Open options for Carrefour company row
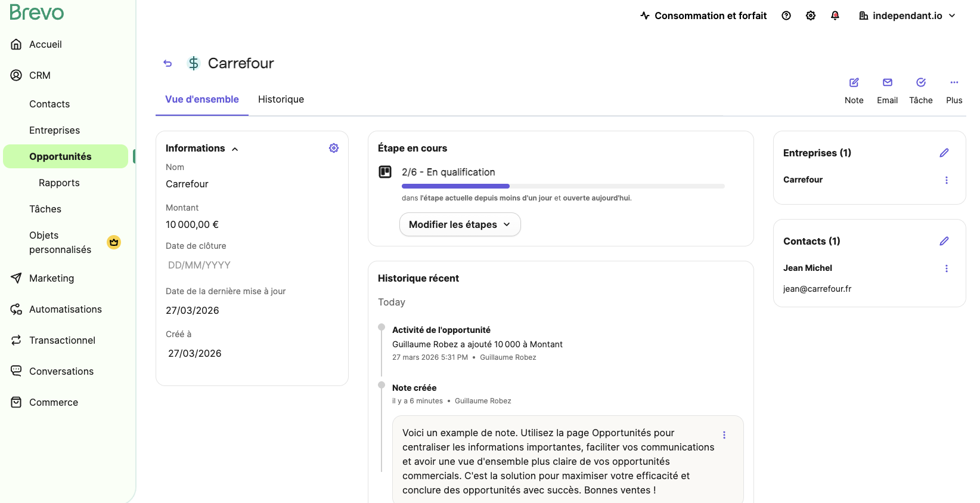This screenshot has height=503, width=980. click(x=947, y=180)
